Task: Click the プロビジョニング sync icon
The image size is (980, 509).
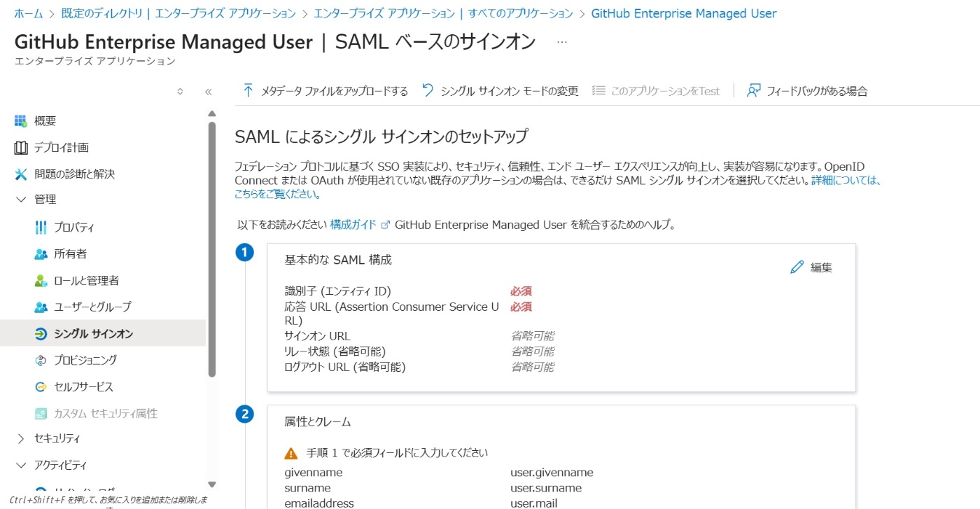Action: (41, 360)
